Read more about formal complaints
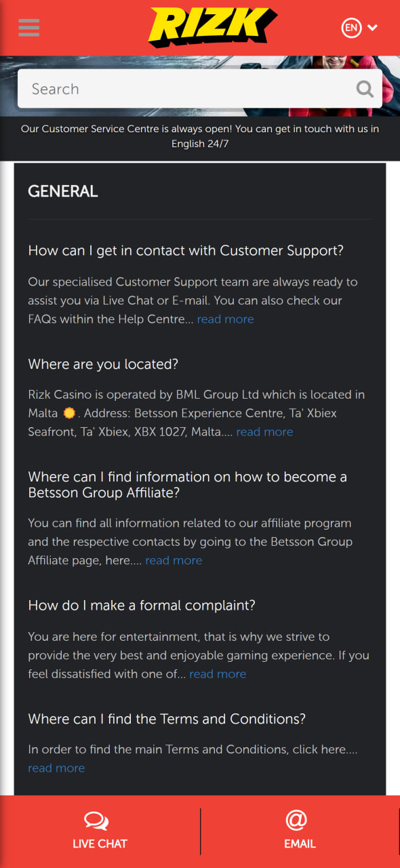This screenshot has height=868, width=400. (218, 673)
